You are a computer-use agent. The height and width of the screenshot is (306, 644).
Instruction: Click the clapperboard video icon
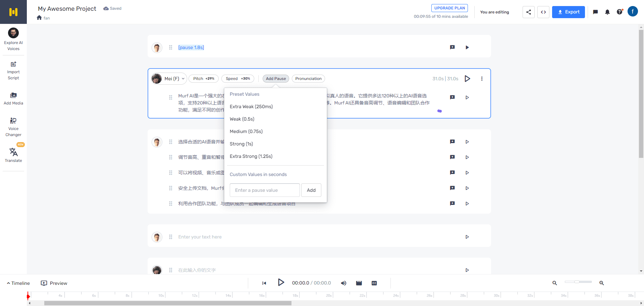point(359,283)
